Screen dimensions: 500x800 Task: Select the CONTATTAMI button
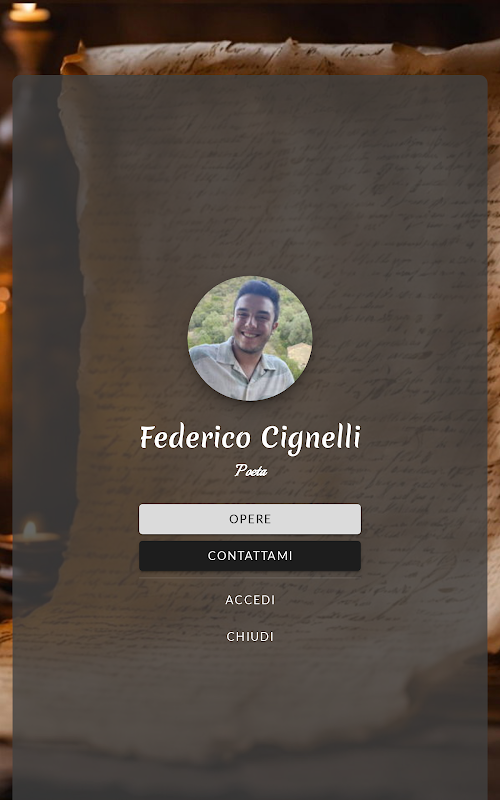coord(249,556)
